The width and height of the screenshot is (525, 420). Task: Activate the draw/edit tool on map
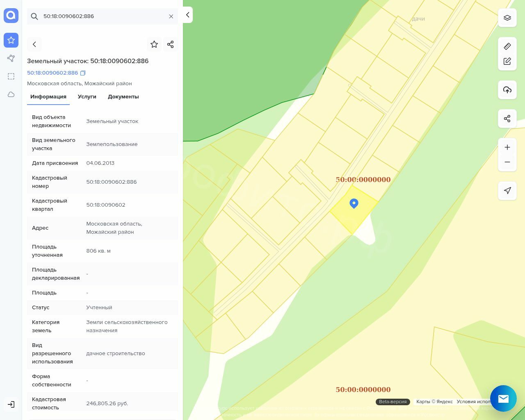tap(507, 61)
